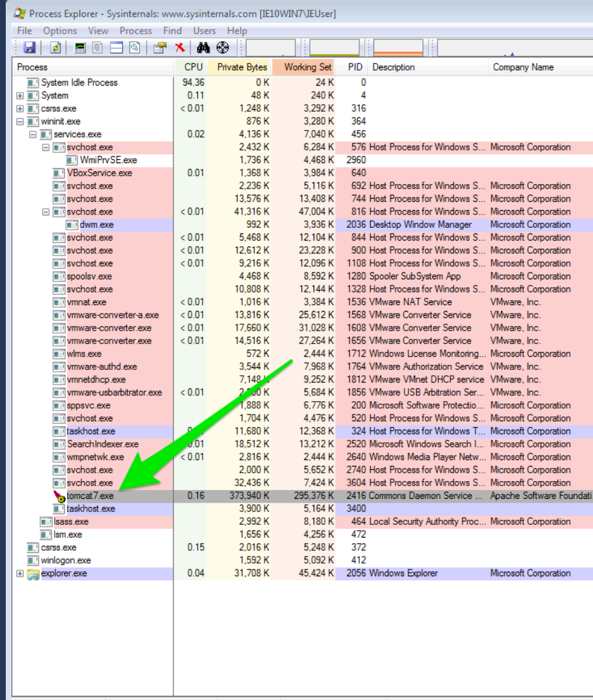593x700 pixels.
Task: Sort by the Private Bytes column header
Action: coord(239,67)
